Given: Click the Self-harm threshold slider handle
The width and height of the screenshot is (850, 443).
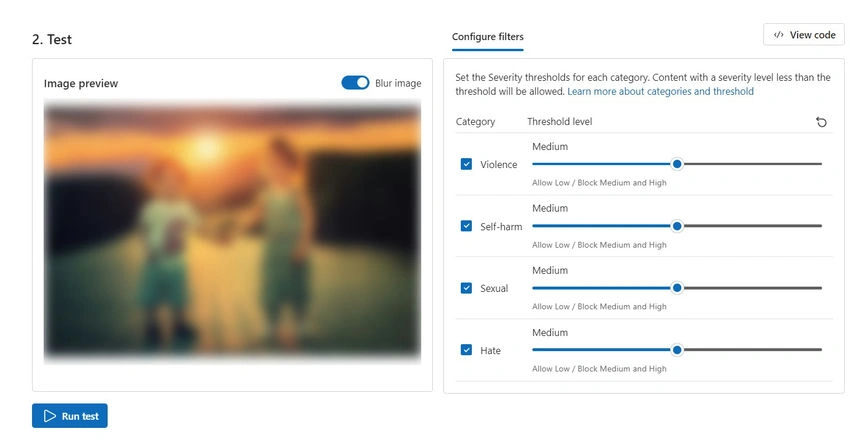Looking at the screenshot, I should coord(677,226).
